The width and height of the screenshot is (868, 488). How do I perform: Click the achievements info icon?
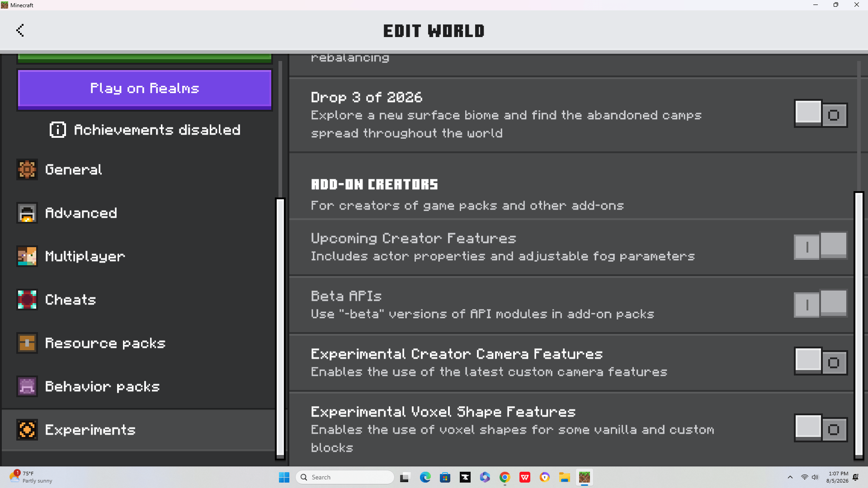point(57,130)
